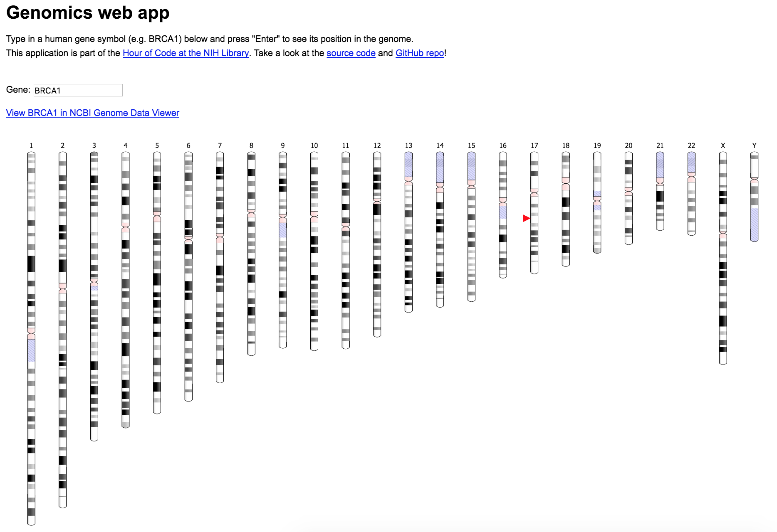Select the chromosome 15 ideogram
Viewport: 777px width, 532px height.
tap(471, 227)
